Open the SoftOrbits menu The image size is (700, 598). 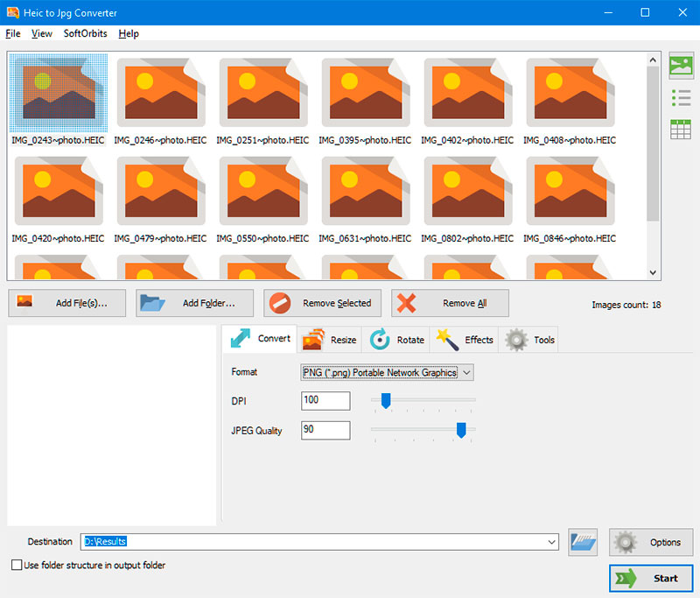[x=85, y=33]
